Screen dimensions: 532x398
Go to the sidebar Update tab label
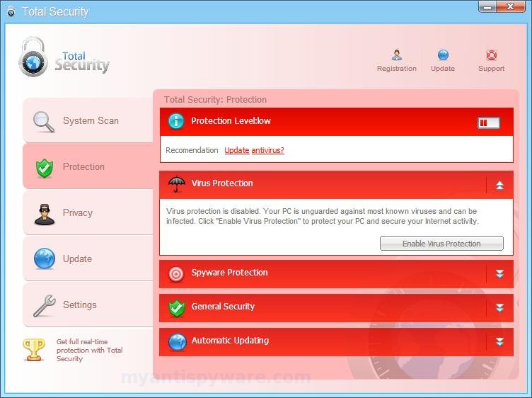coord(77,258)
